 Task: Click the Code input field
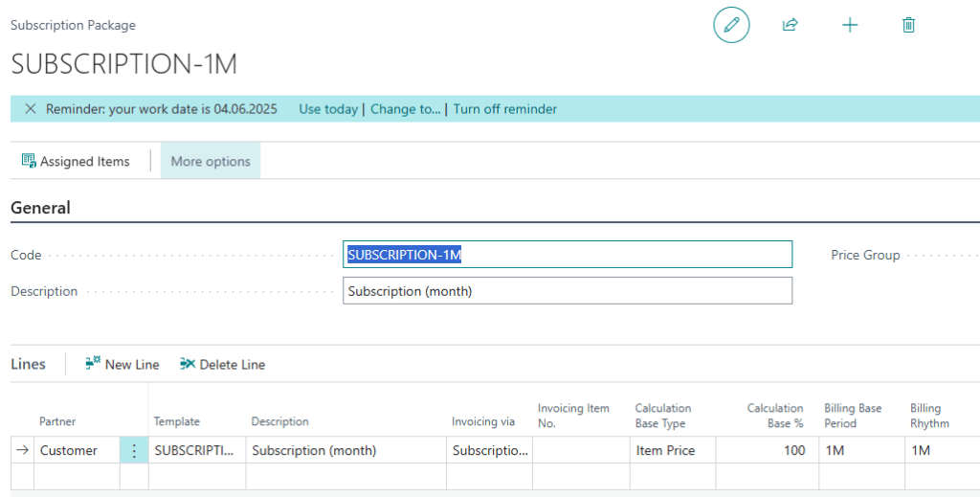(567, 255)
